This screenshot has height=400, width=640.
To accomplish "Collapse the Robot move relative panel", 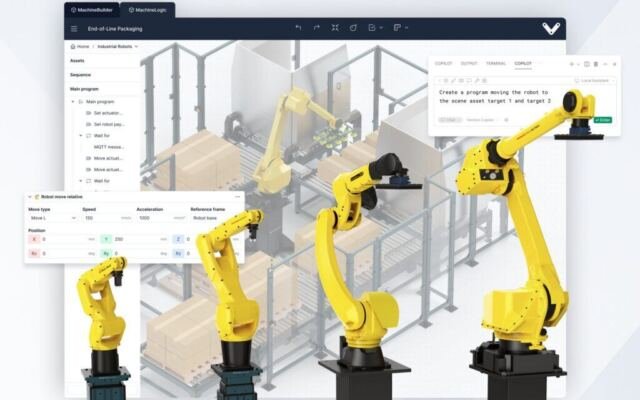I will [x=29, y=197].
